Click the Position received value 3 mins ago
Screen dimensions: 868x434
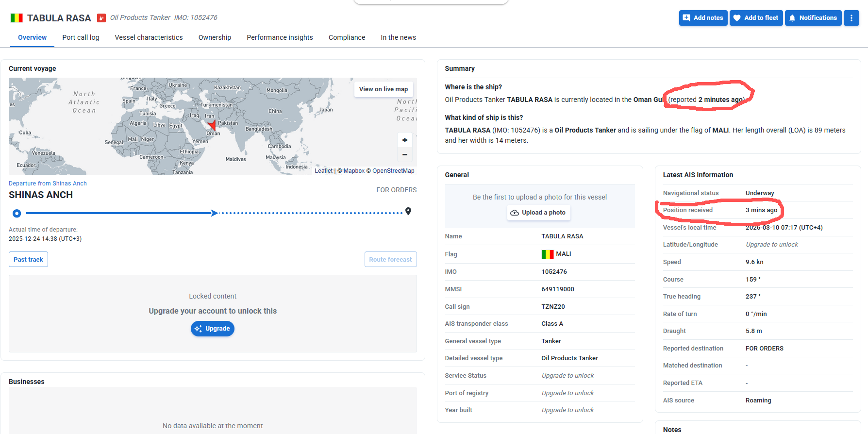(x=762, y=210)
